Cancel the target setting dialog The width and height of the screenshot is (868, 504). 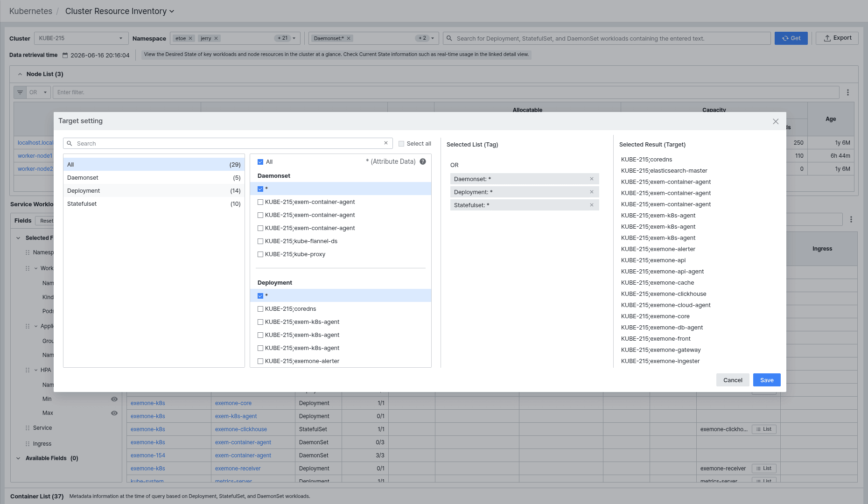coord(733,380)
